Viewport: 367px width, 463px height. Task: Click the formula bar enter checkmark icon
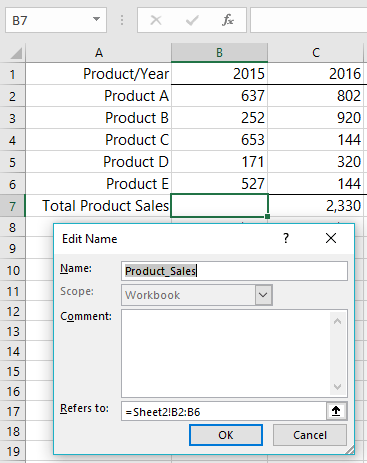pyautogui.click(x=192, y=20)
